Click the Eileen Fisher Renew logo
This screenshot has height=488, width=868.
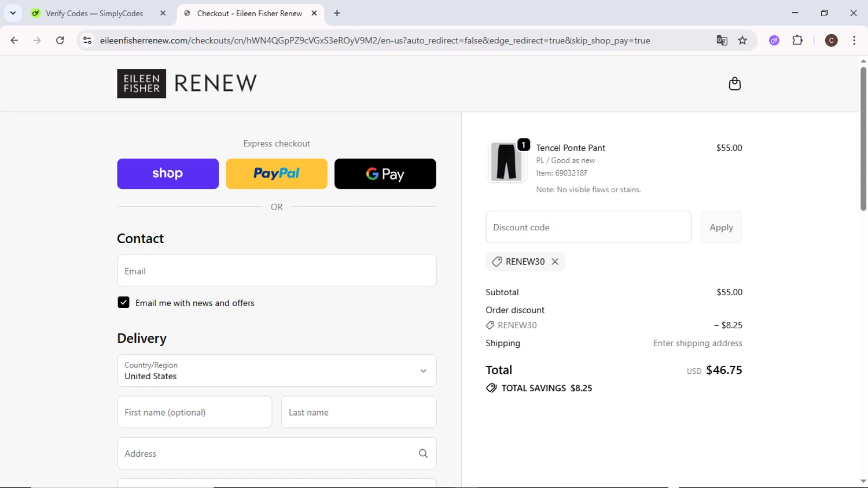tap(187, 83)
